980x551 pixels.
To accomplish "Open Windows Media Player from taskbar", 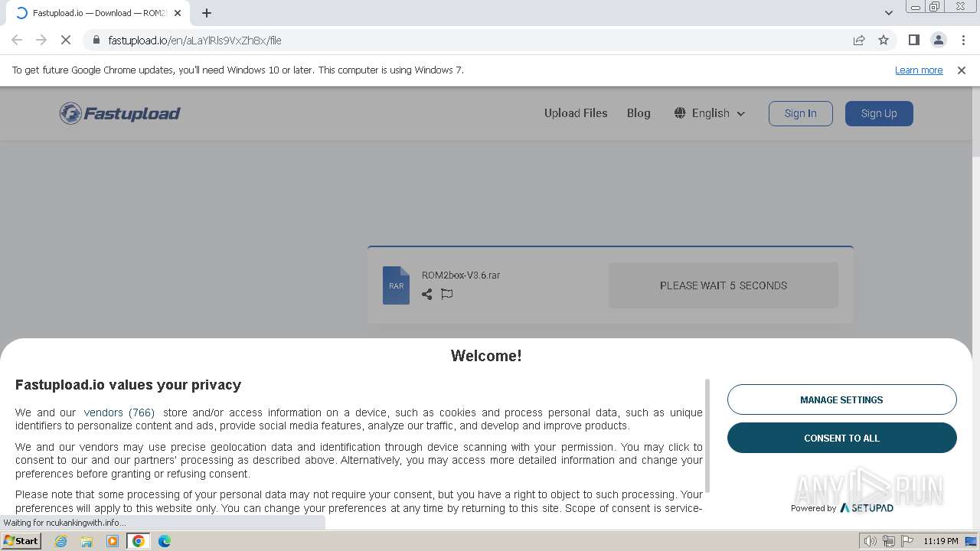I will point(113,541).
